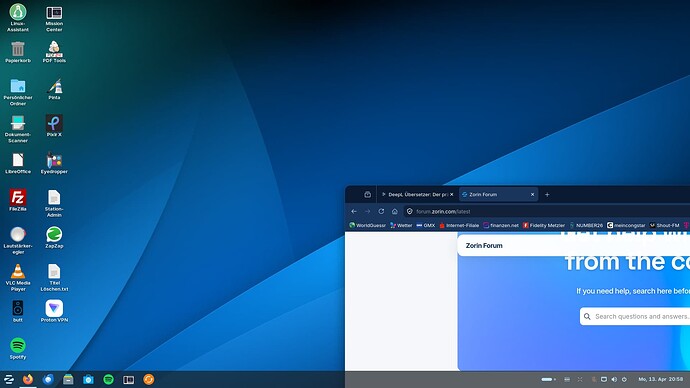Open Mission Center from the desktop
Image resolution: width=690 pixels, height=388 pixels.
click(54, 18)
